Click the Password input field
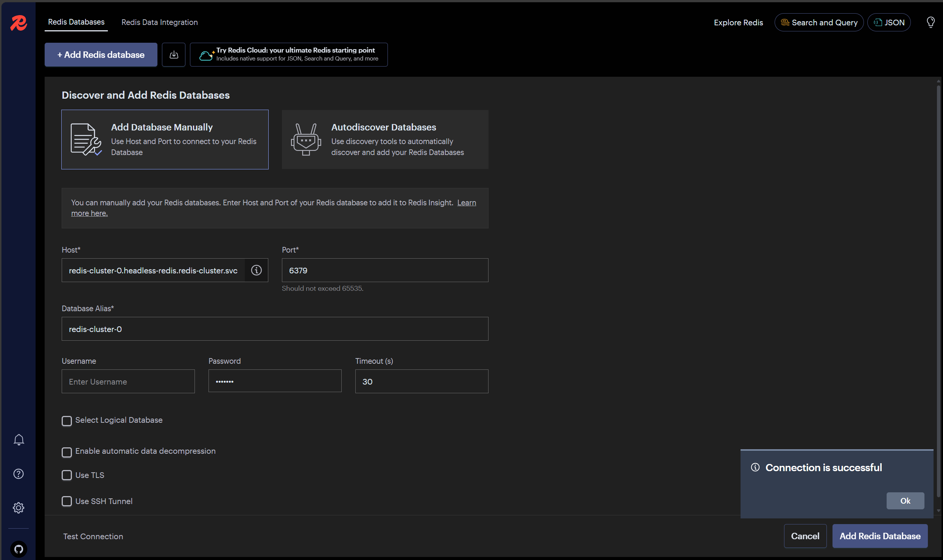This screenshot has width=943, height=560. tap(275, 381)
